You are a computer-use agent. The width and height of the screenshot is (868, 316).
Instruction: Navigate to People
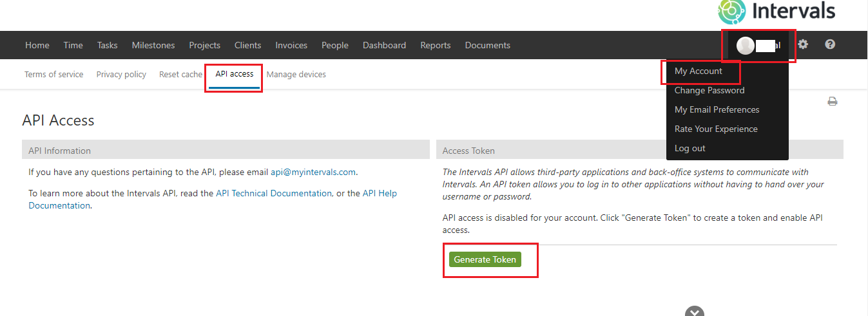[335, 45]
